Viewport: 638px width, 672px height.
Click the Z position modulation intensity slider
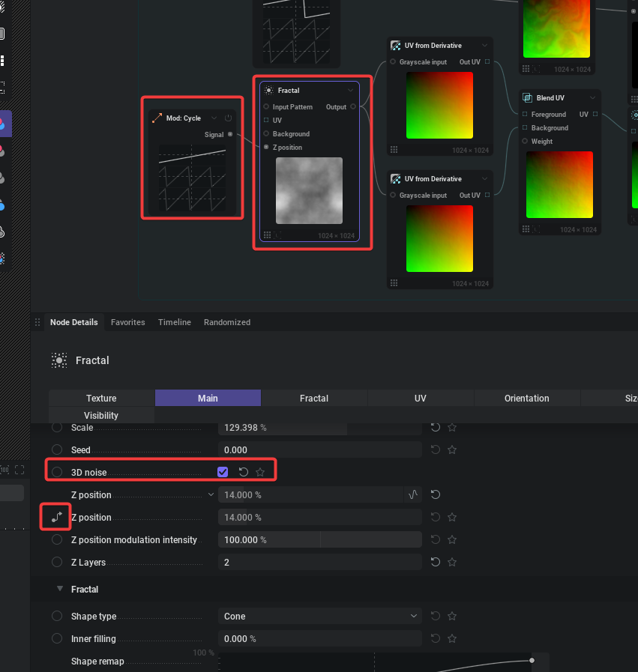(320, 539)
